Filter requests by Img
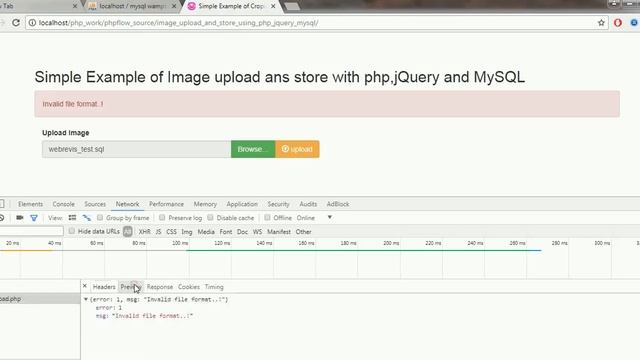This screenshot has width=640, height=360. pyautogui.click(x=187, y=231)
